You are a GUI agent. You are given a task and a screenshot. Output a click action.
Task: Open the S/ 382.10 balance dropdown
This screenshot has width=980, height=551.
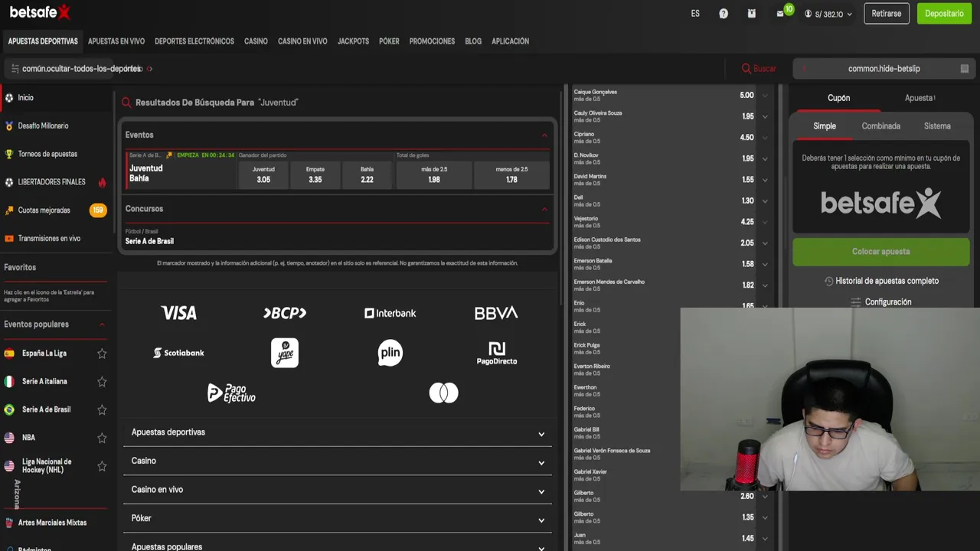pyautogui.click(x=828, y=14)
